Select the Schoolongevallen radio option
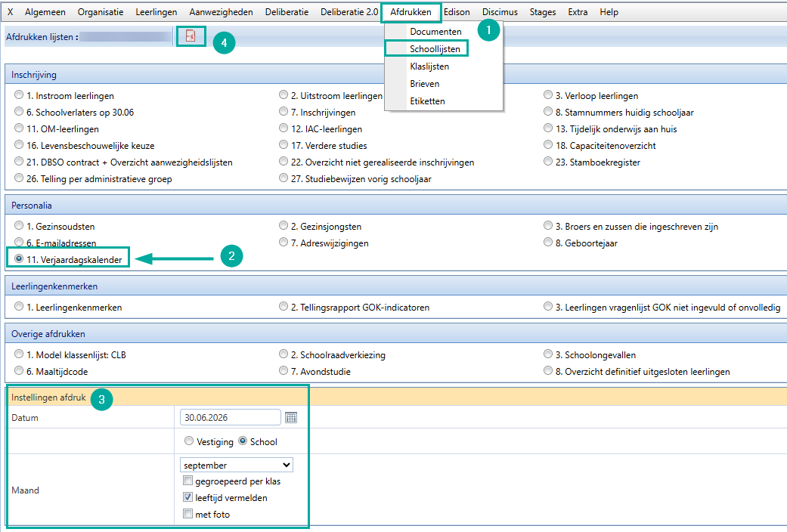This screenshot has height=532, width=787. [x=548, y=354]
